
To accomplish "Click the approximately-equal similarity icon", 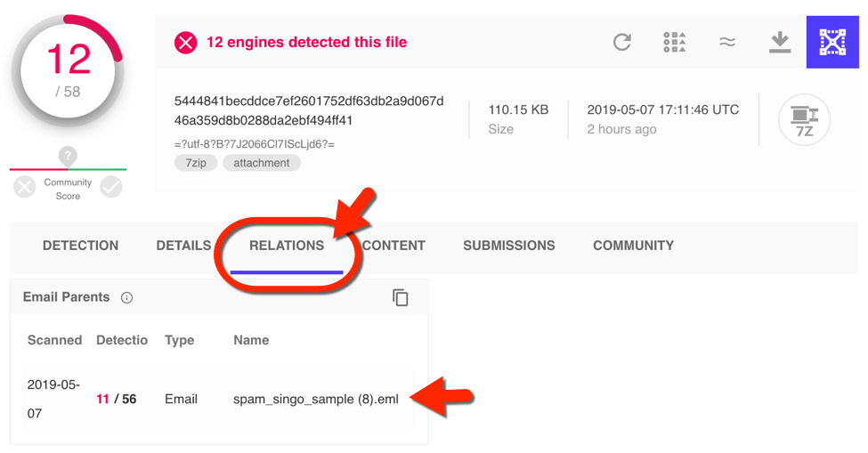I will [726, 42].
